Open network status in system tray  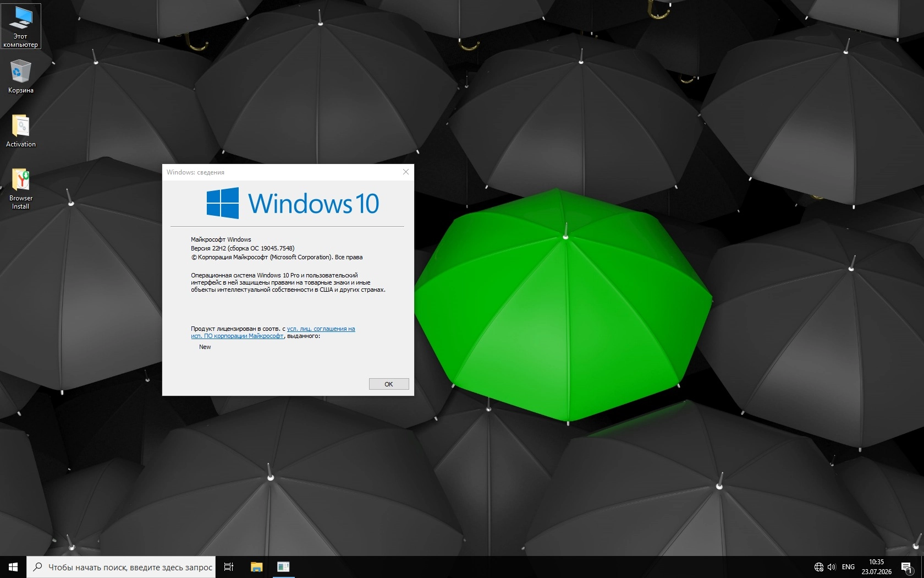819,567
